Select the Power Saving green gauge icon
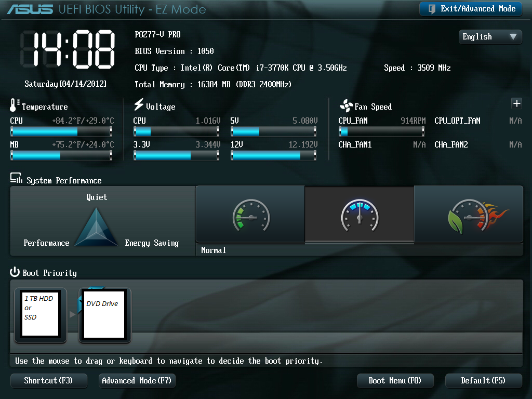Screen dimensions: 532x399 [251, 215]
